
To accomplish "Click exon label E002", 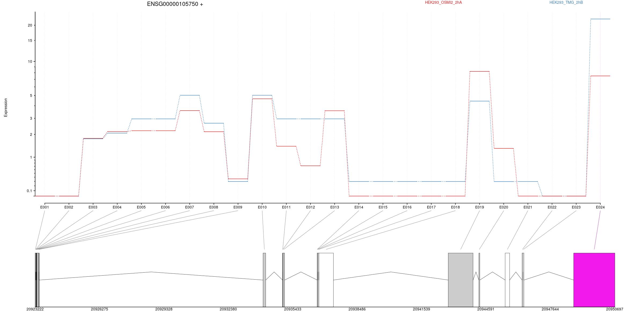I will coord(69,207).
